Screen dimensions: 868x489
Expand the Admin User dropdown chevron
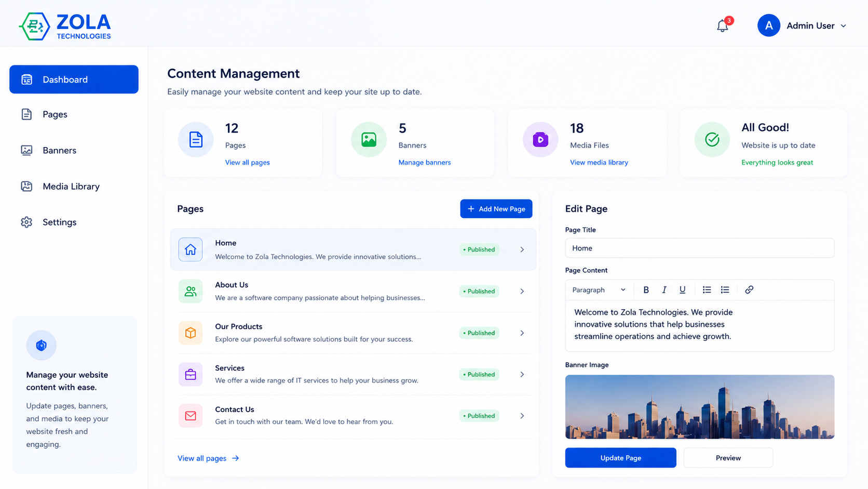[843, 26]
